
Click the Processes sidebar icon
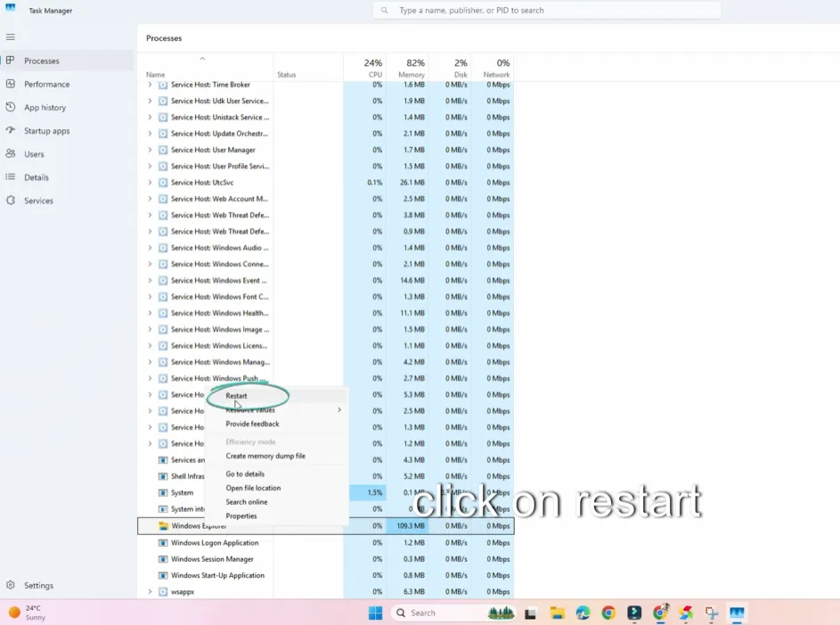tap(10, 61)
